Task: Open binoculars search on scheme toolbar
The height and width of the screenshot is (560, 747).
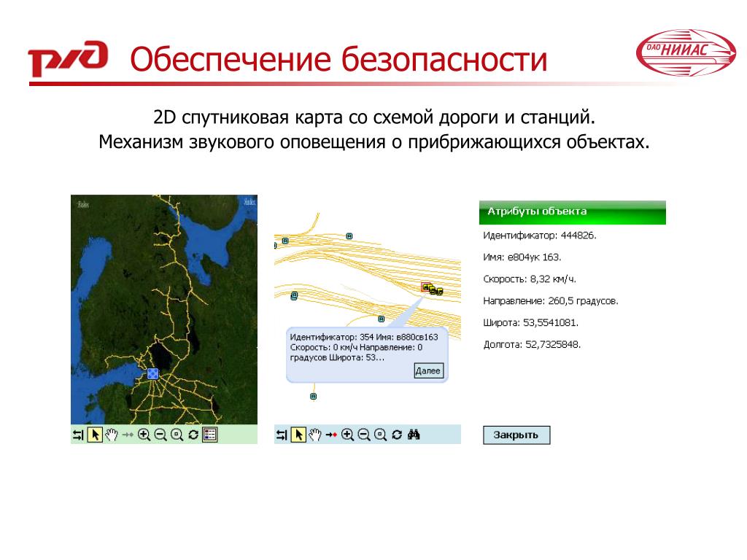Action: click(x=414, y=435)
